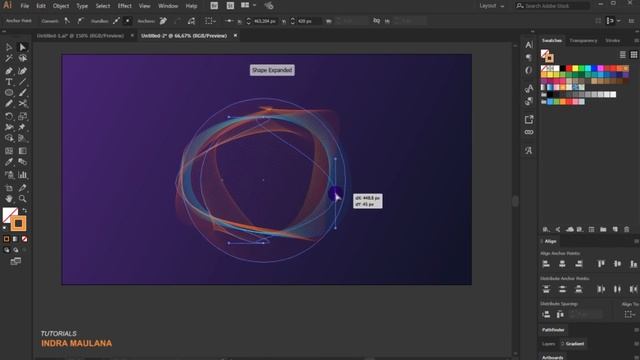Switch to the Untitled-1.ai document tab

(80, 36)
